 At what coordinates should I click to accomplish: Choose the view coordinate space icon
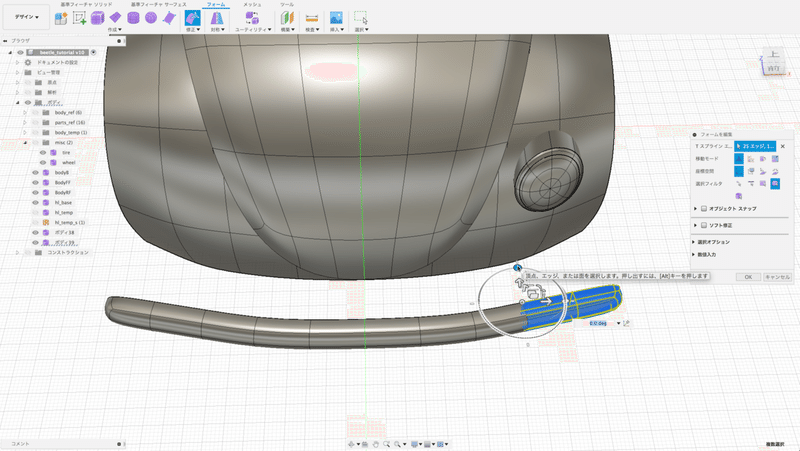click(x=751, y=171)
